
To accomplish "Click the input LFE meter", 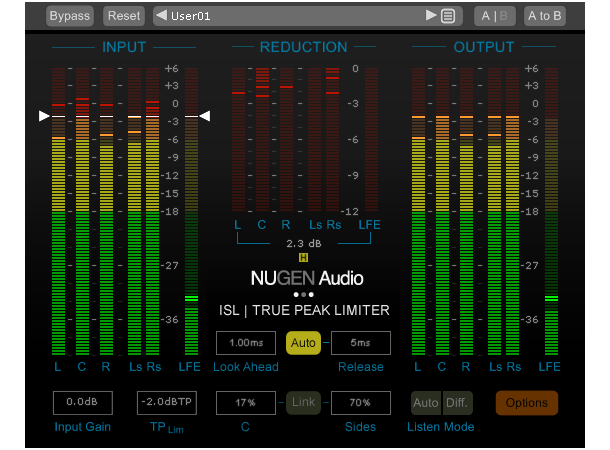I will point(191,211).
